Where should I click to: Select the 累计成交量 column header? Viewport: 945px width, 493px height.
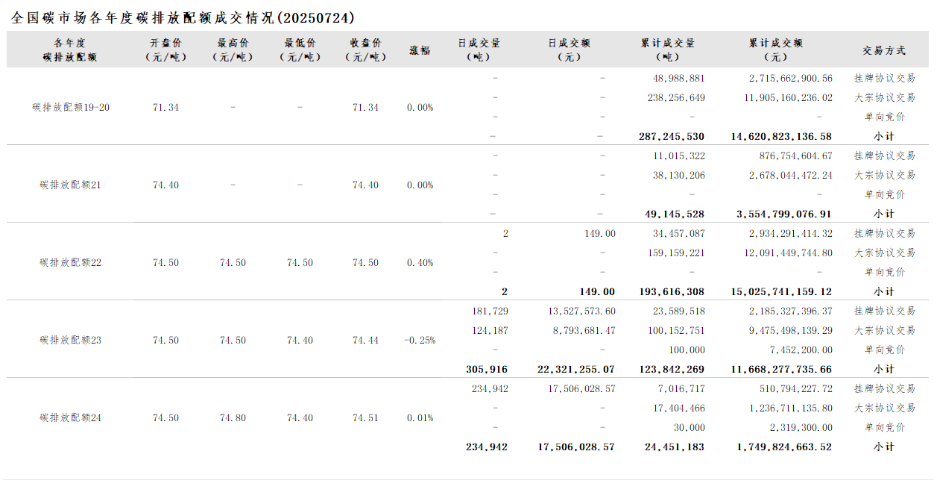click(667, 50)
